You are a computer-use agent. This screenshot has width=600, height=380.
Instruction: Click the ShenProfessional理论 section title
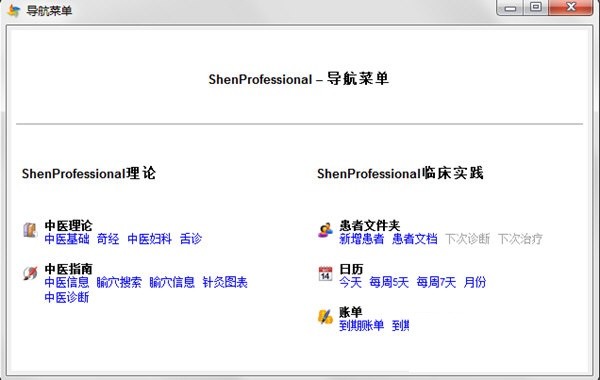click(89, 173)
